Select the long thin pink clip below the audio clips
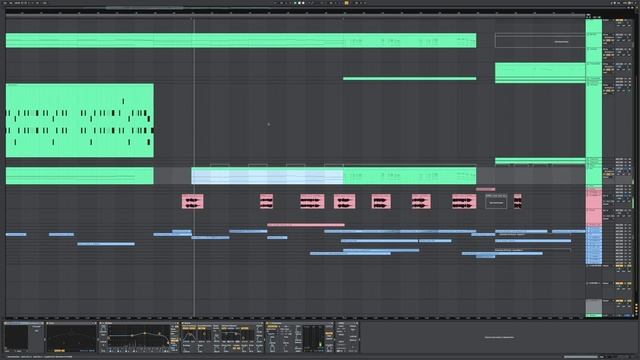640x360 pixels. pos(306,224)
